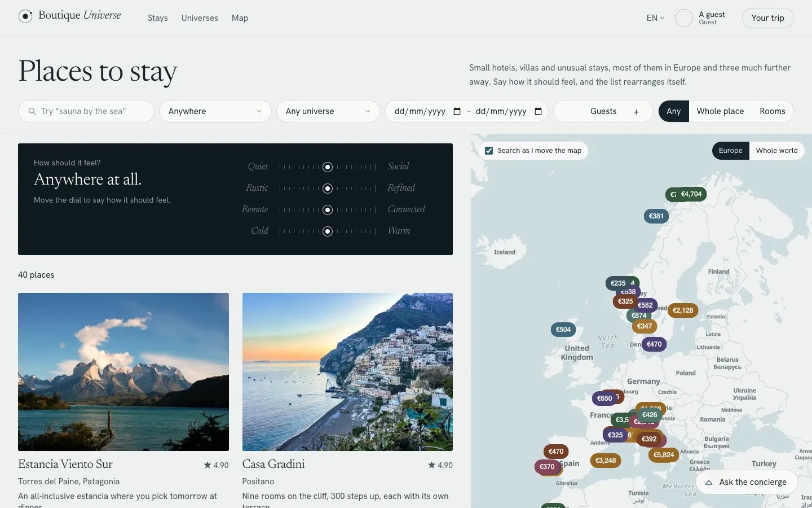Click the €4,704 map price marker
Viewport: 812px width, 508px height.
pos(691,194)
